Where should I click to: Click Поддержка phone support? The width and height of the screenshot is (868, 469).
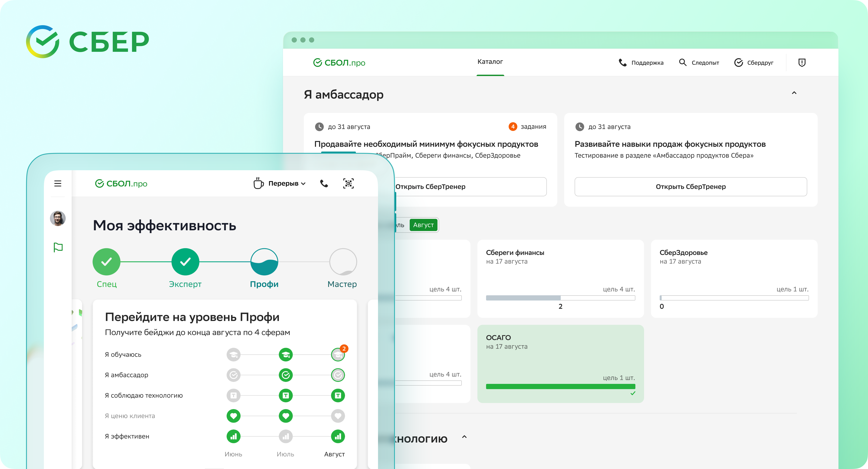click(641, 62)
